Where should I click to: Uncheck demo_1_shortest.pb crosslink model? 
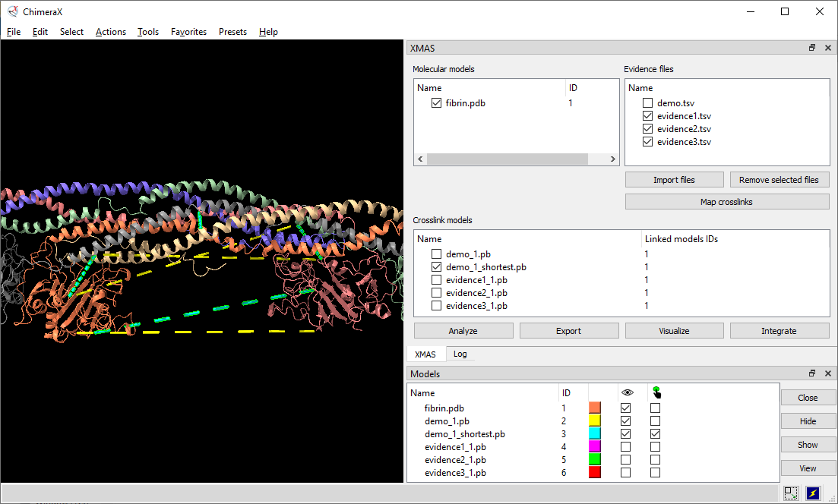point(436,267)
